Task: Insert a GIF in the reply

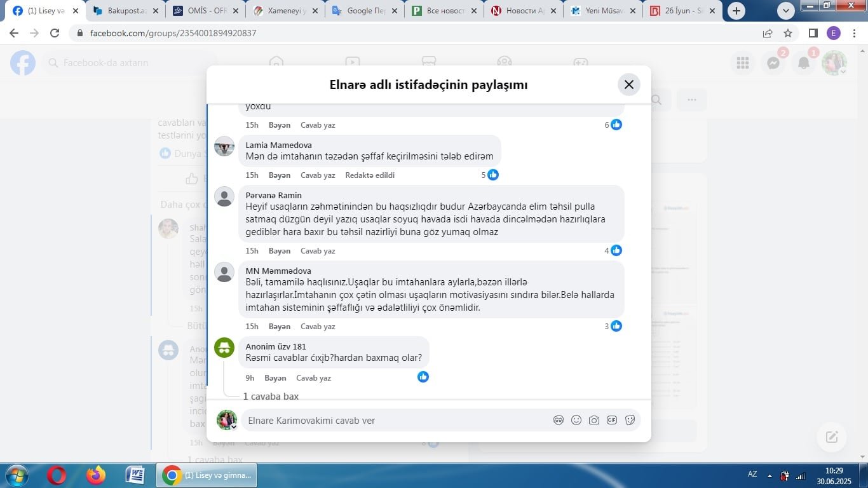Action: [x=612, y=420]
